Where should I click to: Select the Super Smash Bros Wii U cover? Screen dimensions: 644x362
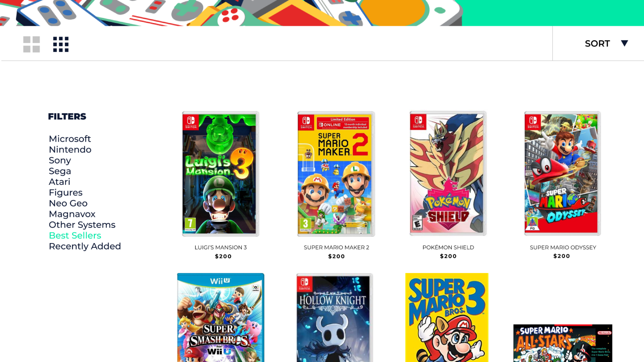click(221, 317)
